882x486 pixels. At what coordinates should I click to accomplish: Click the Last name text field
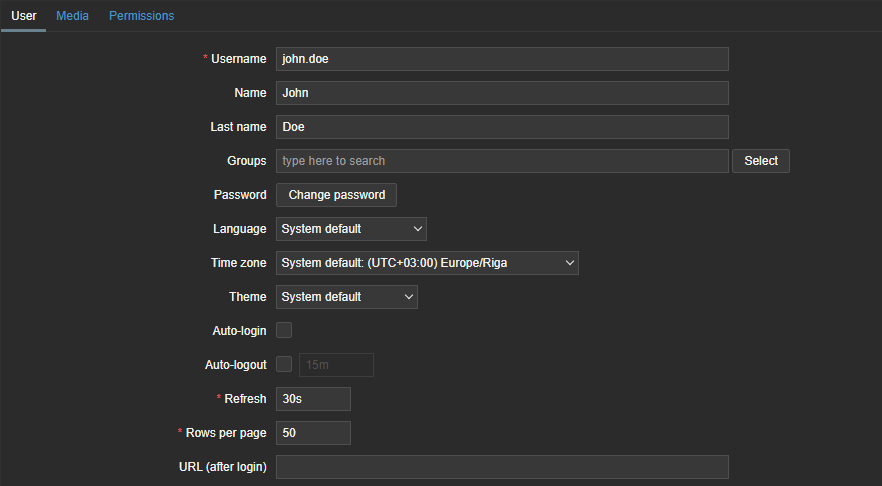(502, 127)
